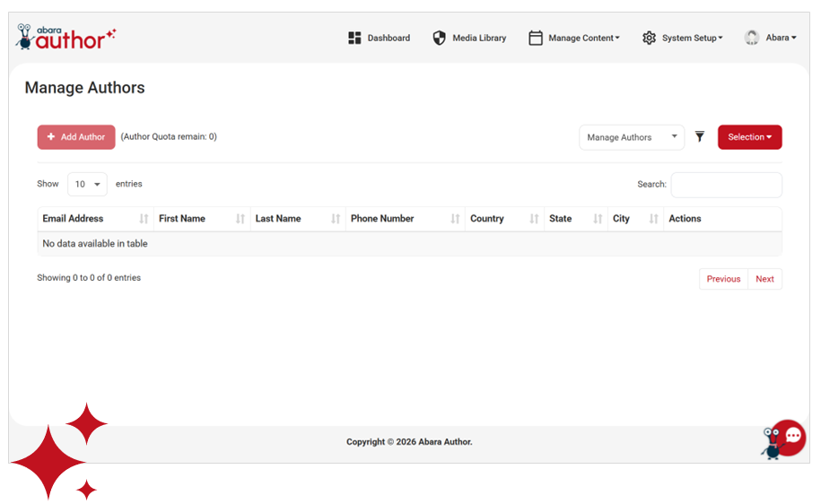Click the Media Library shield icon

[x=439, y=38]
